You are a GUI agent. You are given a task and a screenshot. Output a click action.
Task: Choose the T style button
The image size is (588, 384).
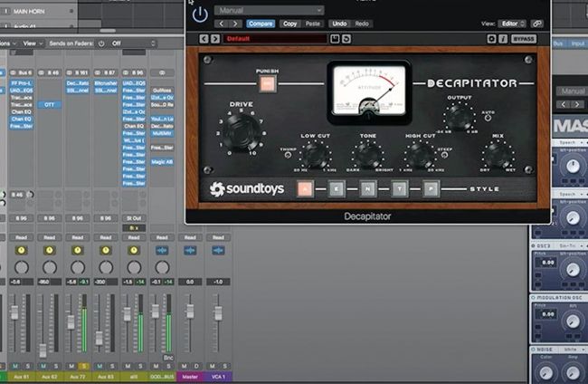(x=400, y=188)
